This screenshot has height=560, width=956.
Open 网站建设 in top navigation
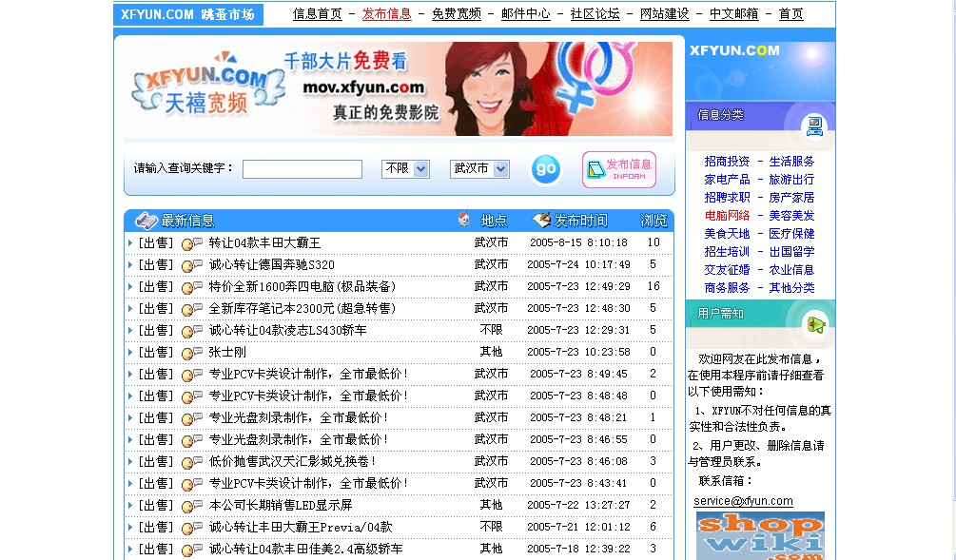click(665, 14)
